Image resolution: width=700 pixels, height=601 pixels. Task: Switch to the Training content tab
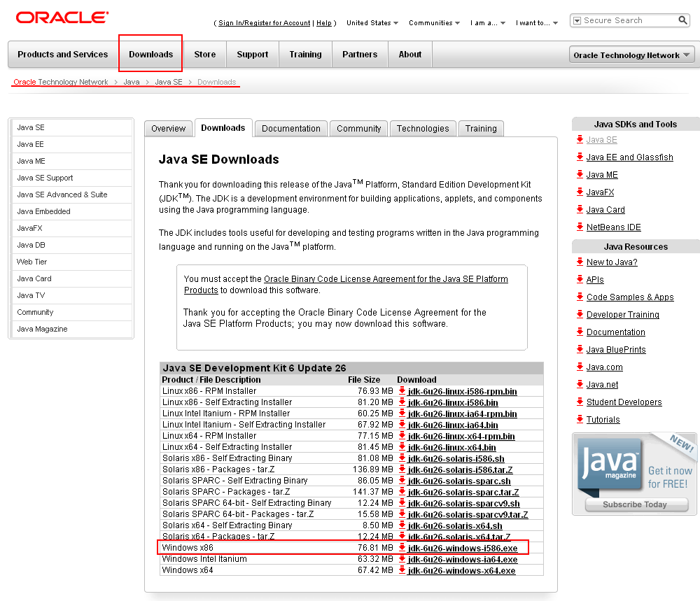point(481,129)
